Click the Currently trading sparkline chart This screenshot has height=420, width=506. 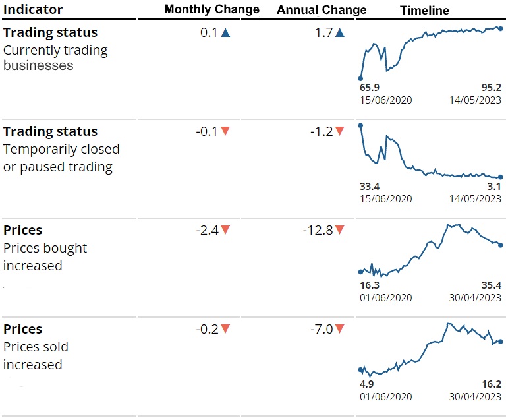[x=430, y=51]
